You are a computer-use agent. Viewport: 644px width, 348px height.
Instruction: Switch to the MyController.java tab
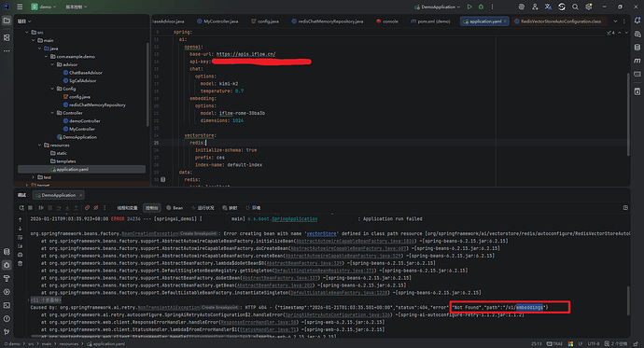point(217,21)
